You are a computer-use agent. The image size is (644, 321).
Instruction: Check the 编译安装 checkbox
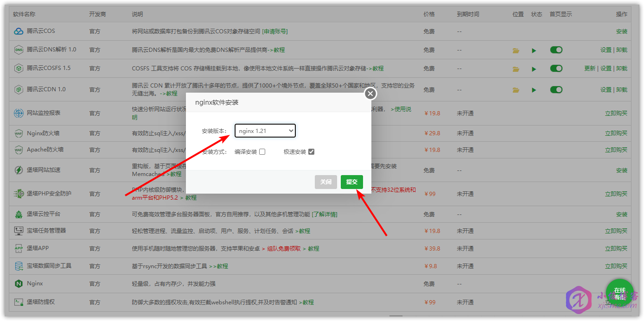[x=262, y=151]
